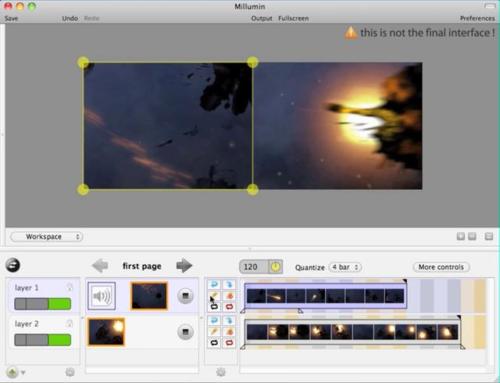
Task: Click the top-left yellow corner handle
Action: click(x=83, y=62)
